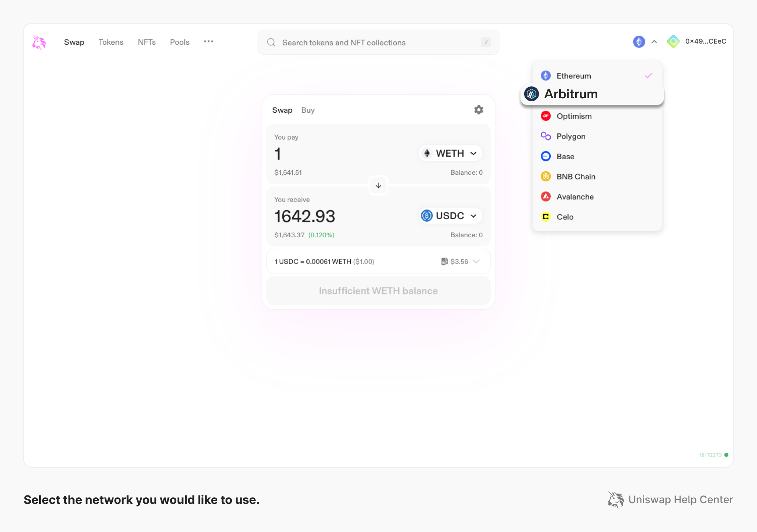Click the swap direction arrow between tokens
The height and width of the screenshot is (532, 757).
click(x=378, y=185)
